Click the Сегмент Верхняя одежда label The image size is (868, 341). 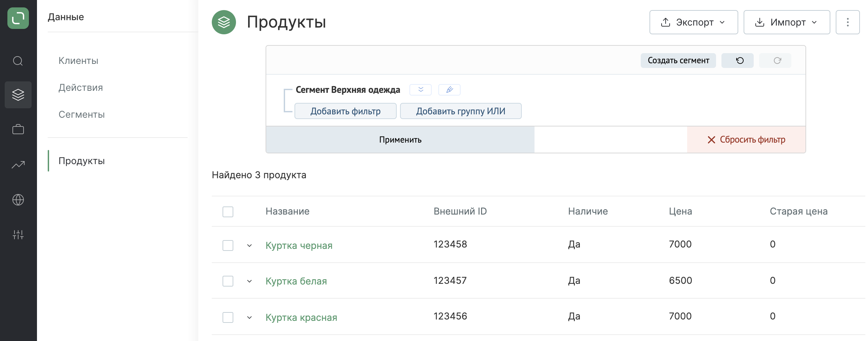pyautogui.click(x=348, y=90)
